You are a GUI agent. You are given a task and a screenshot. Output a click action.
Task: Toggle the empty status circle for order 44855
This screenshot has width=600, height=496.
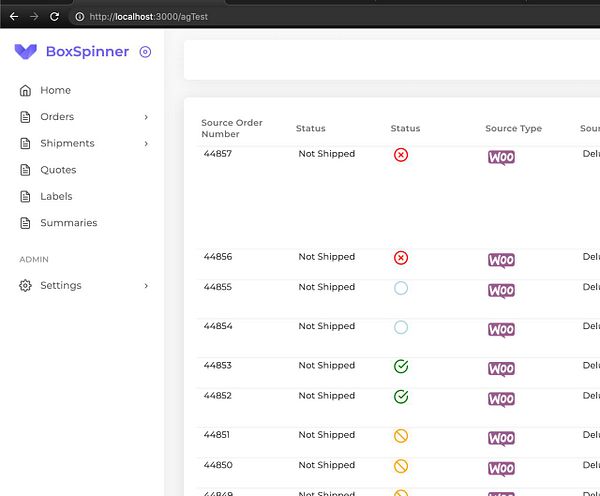coord(401,288)
